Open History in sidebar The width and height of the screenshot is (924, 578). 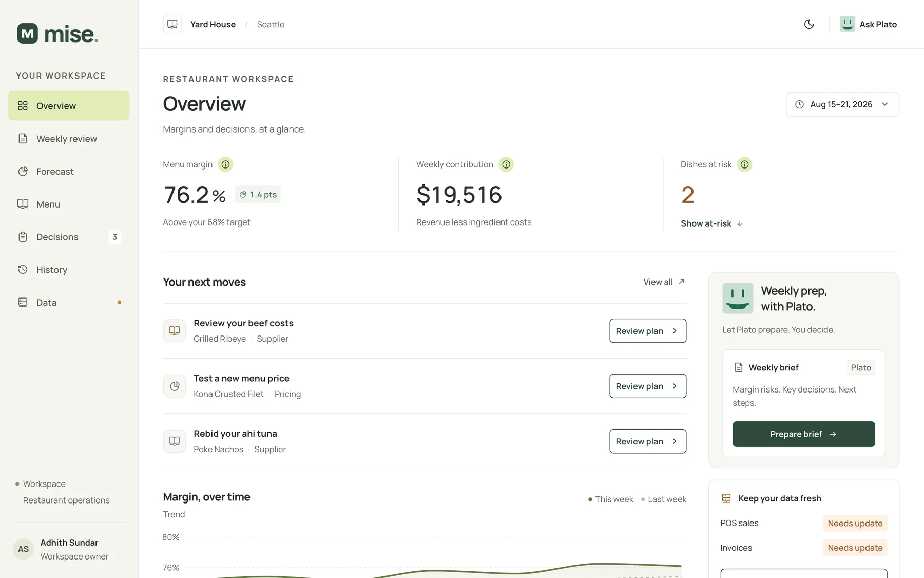coord(69,270)
